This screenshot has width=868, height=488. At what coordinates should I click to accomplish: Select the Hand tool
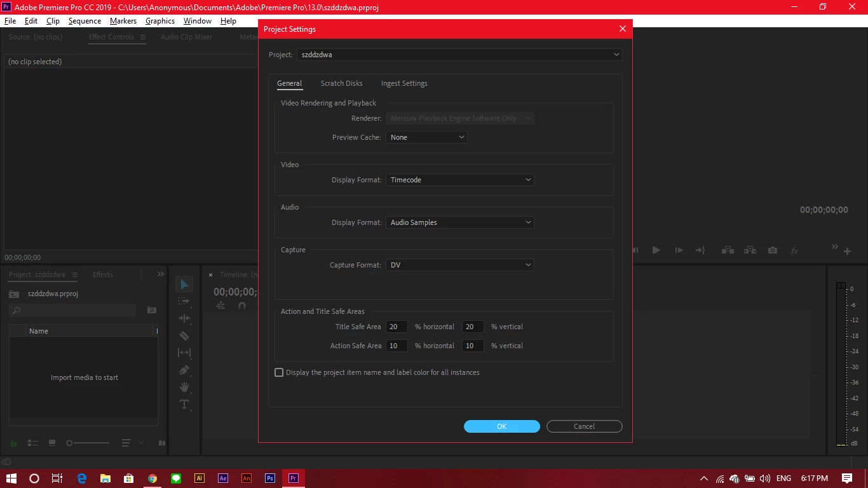[184, 387]
